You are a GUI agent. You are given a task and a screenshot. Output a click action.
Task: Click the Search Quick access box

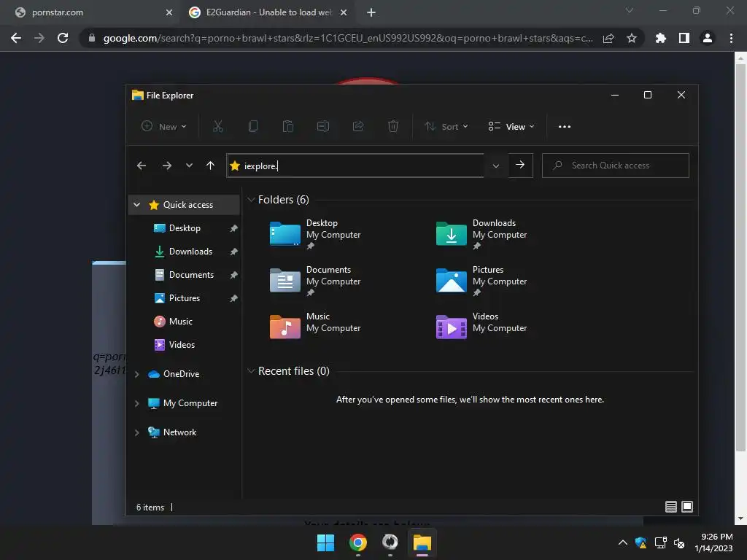coord(616,166)
